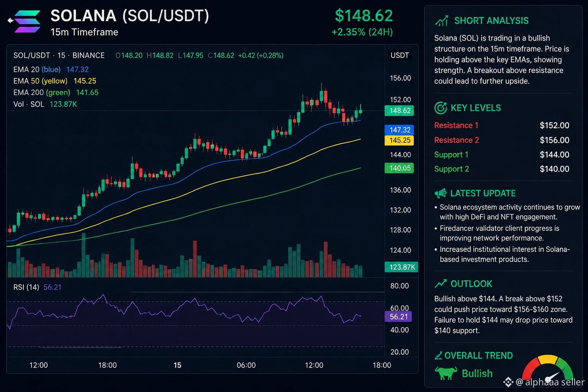Click the C148.62 close value
This screenshot has height=392, width=588.
(221, 56)
